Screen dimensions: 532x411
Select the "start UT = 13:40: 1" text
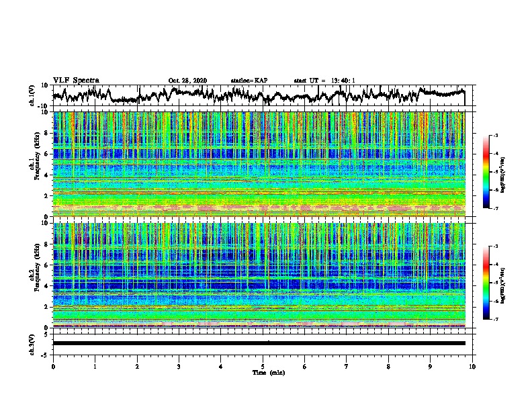324,81
